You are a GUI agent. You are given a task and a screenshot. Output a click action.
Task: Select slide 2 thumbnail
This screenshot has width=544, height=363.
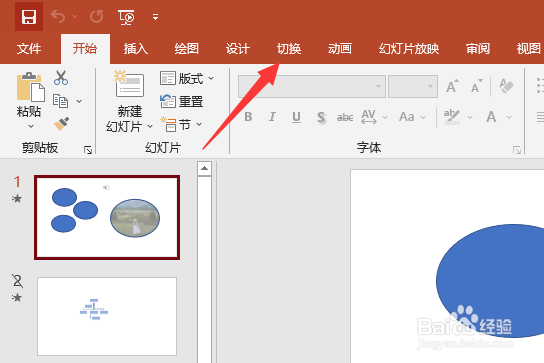coord(107,316)
